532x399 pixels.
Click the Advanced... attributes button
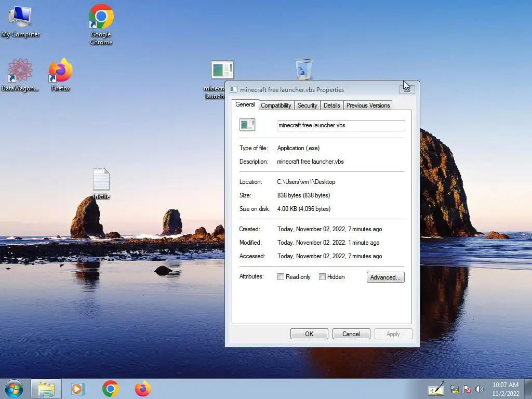click(x=385, y=277)
